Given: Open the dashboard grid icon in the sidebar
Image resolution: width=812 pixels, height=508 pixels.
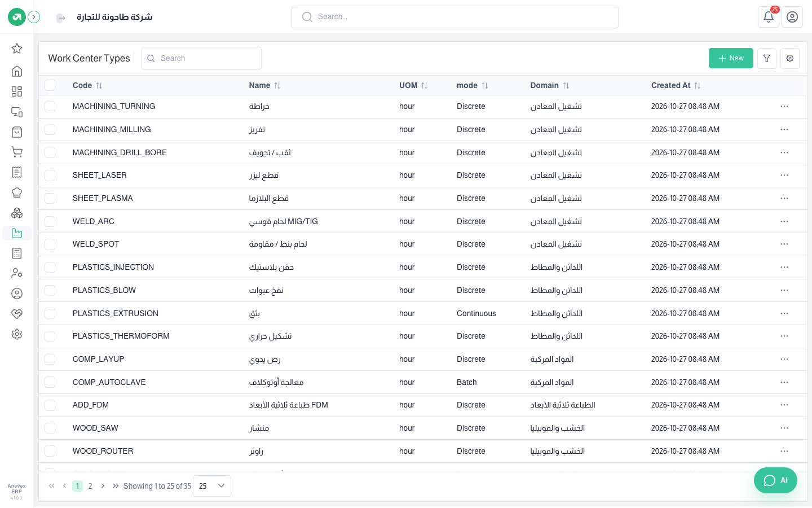Looking at the screenshot, I should click(x=17, y=91).
